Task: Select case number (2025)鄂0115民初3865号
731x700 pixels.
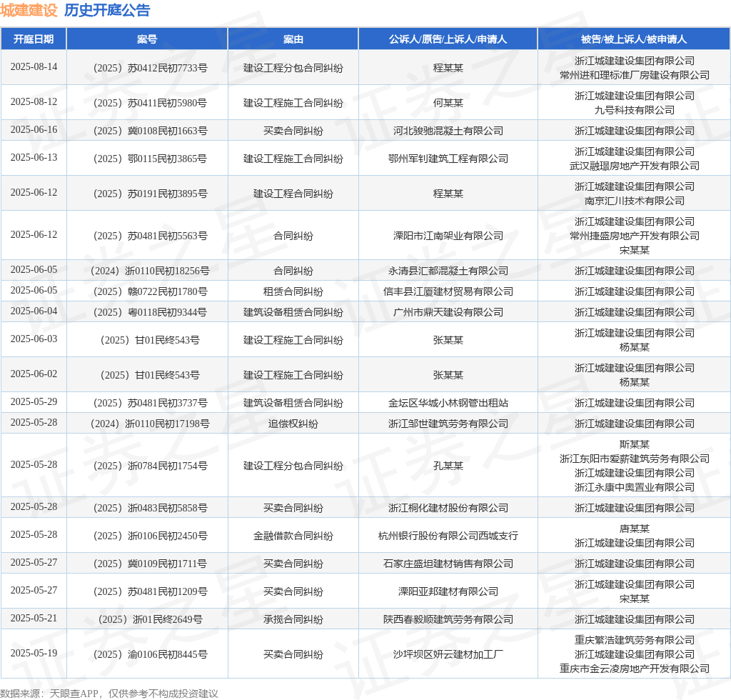Action: [150, 159]
